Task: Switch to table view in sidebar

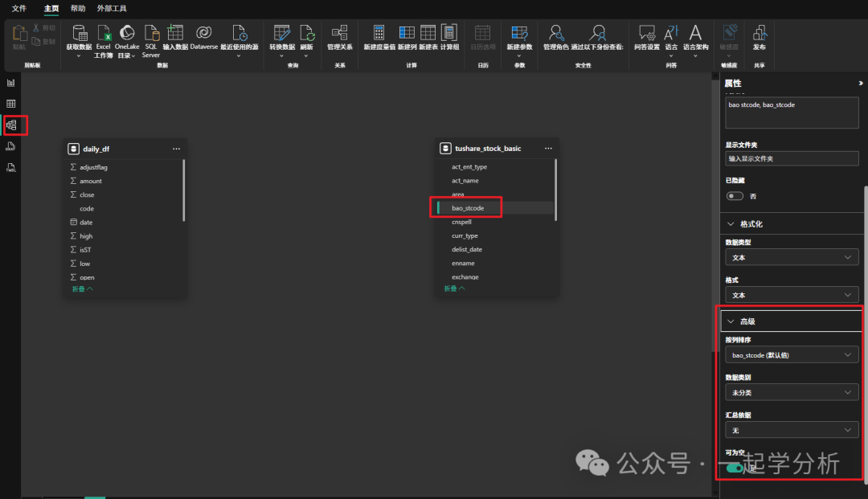Action: click(x=11, y=104)
